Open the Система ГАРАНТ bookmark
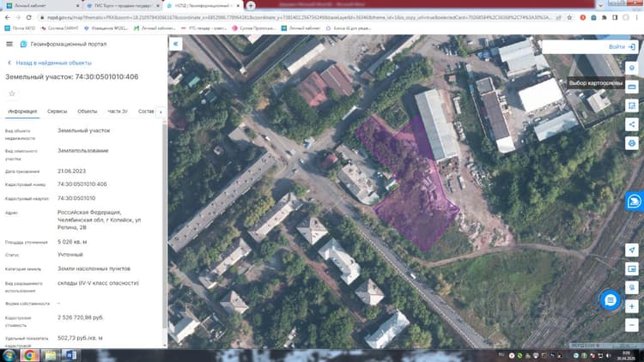Viewport: 644px width, 362px height. click(x=59, y=28)
